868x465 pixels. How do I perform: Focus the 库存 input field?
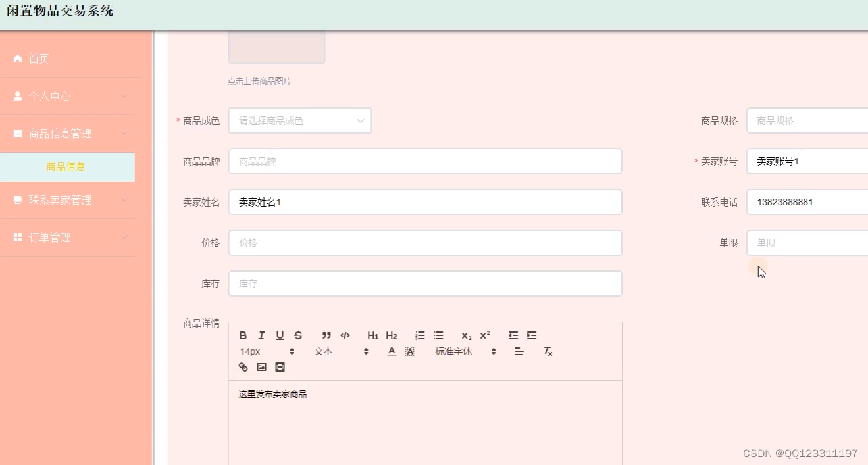pos(425,283)
